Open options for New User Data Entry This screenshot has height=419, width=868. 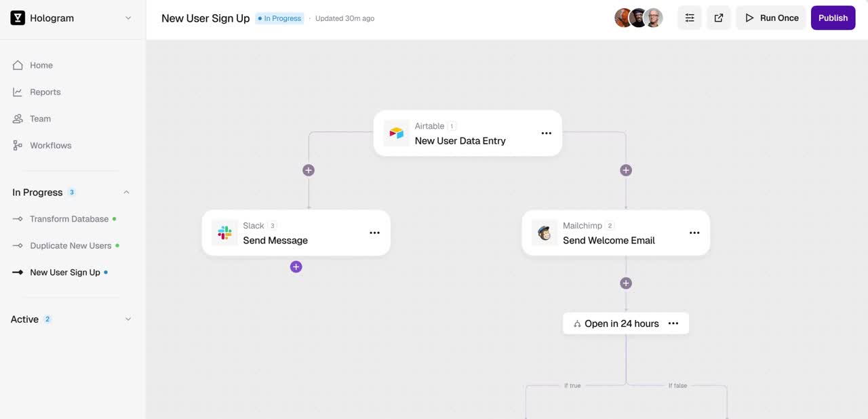click(546, 134)
